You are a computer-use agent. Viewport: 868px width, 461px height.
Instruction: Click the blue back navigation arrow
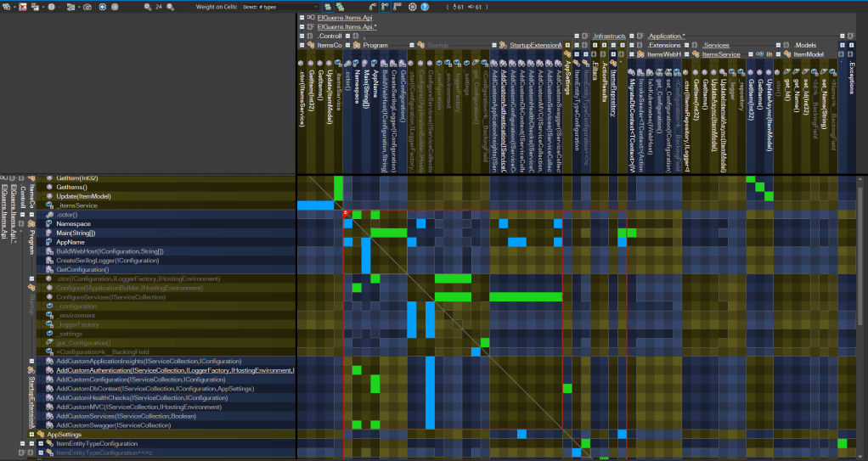click(x=103, y=6)
